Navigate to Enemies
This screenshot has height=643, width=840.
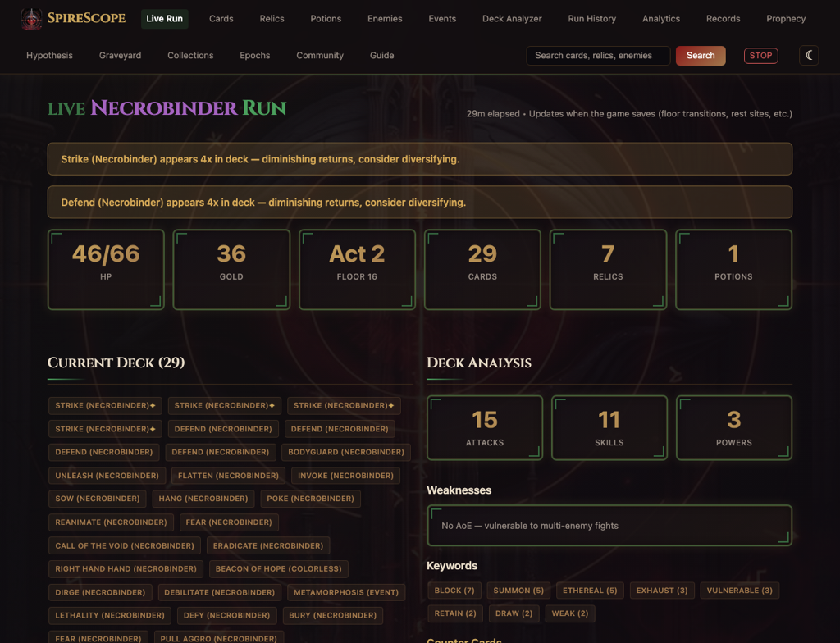pos(385,19)
